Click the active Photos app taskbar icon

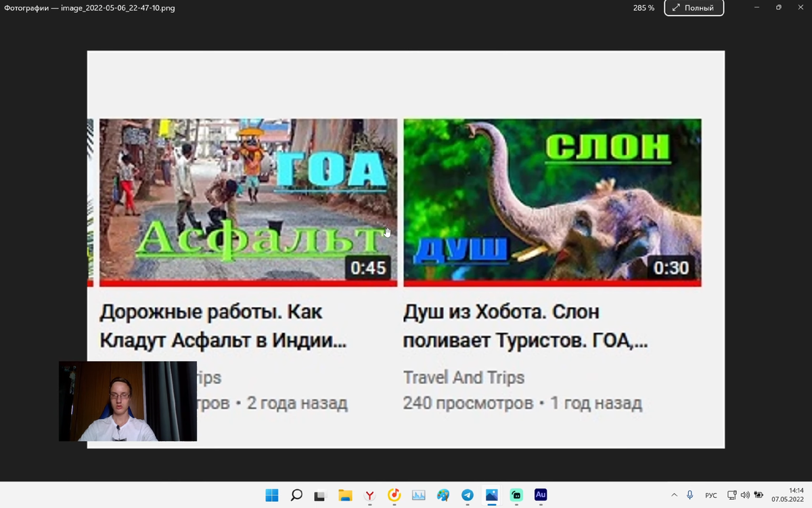point(491,495)
